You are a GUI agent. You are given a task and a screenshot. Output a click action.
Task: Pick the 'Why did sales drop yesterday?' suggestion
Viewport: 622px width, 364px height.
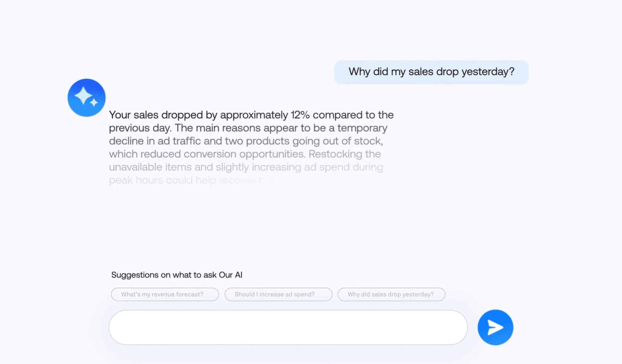[x=391, y=294]
